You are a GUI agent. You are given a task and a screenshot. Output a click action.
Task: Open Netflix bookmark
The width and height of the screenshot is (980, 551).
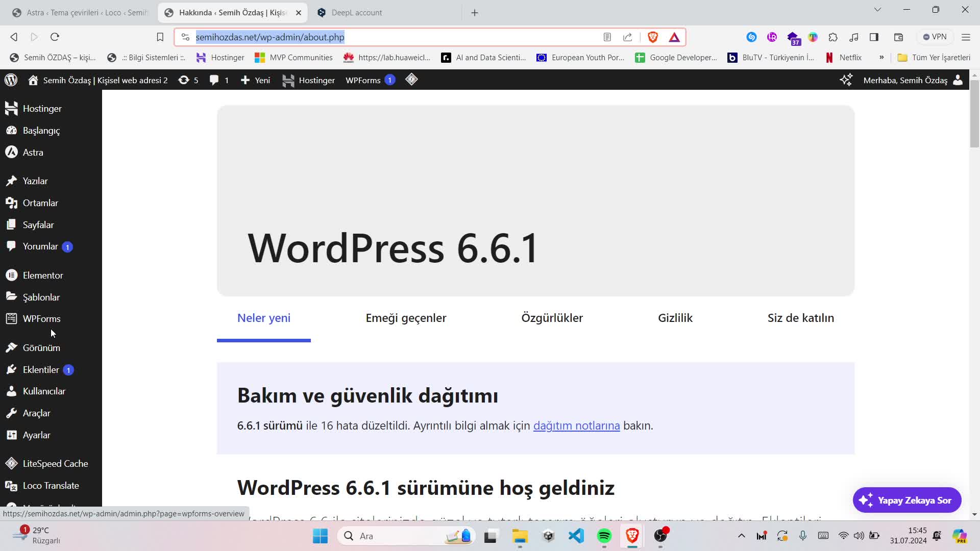[844, 58]
